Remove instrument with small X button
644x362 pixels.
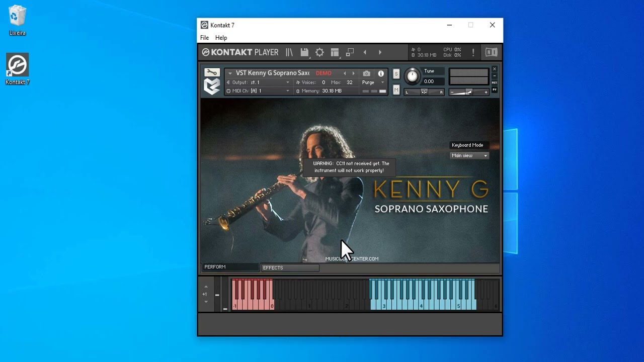pyautogui.click(x=495, y=69)
